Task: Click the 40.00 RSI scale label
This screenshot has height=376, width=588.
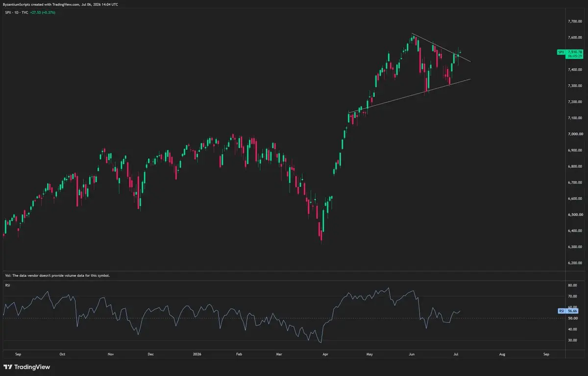Action: pyautogui.click(x=572, y=329)
